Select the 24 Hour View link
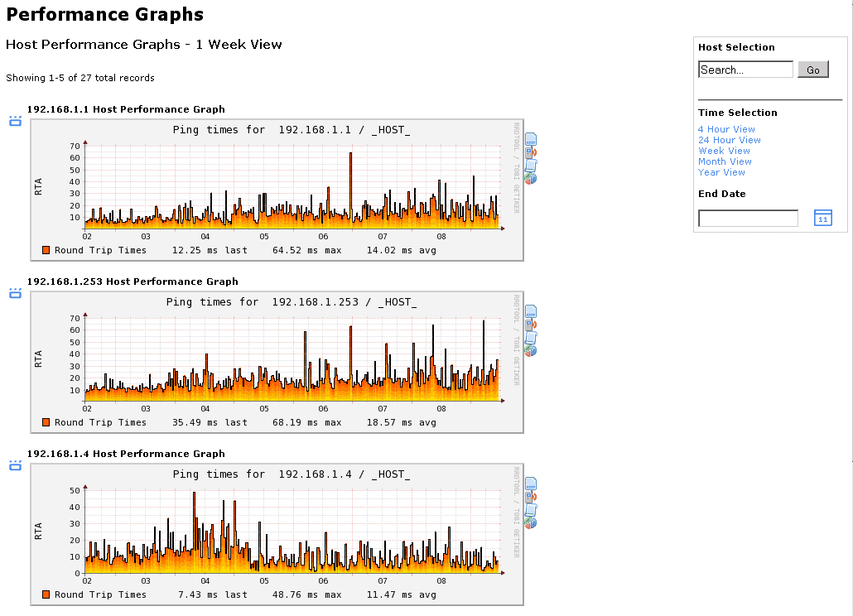 tap(729, 140)
